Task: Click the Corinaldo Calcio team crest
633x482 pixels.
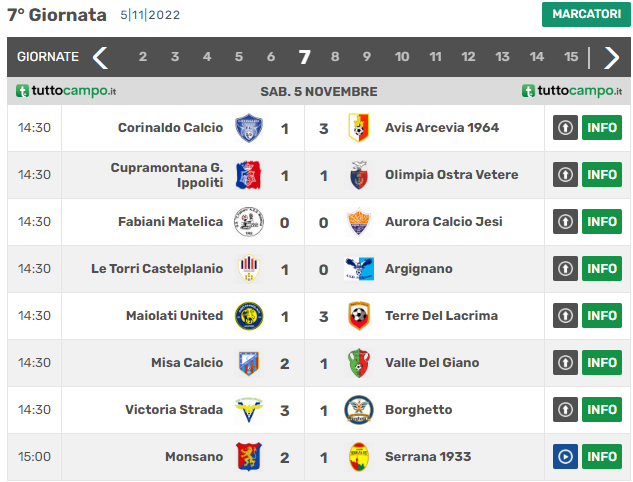Action: coord(249,128)
